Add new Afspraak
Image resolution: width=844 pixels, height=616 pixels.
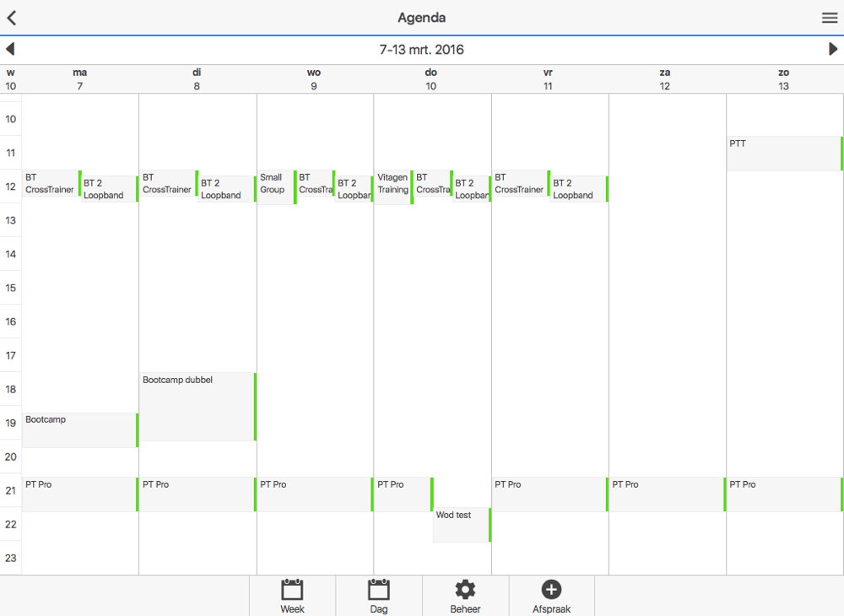coord(552,596)
